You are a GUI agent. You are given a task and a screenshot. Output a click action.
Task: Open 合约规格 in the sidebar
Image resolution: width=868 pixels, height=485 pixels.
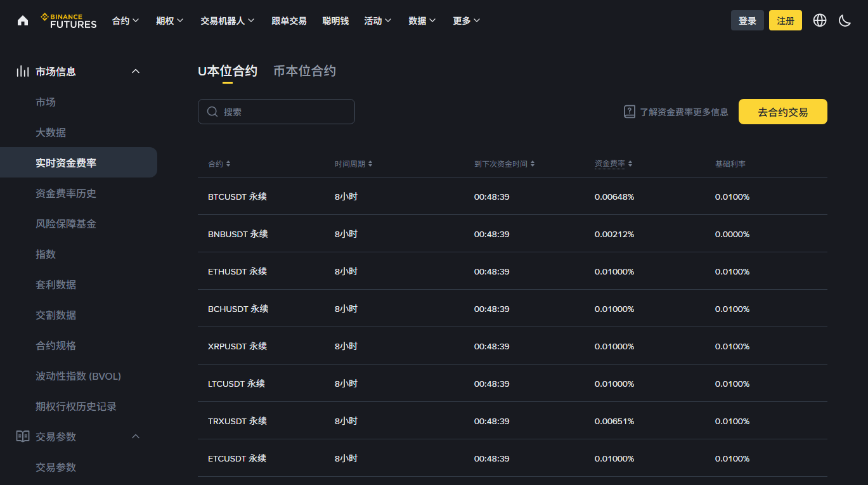(x=56, y=346)
